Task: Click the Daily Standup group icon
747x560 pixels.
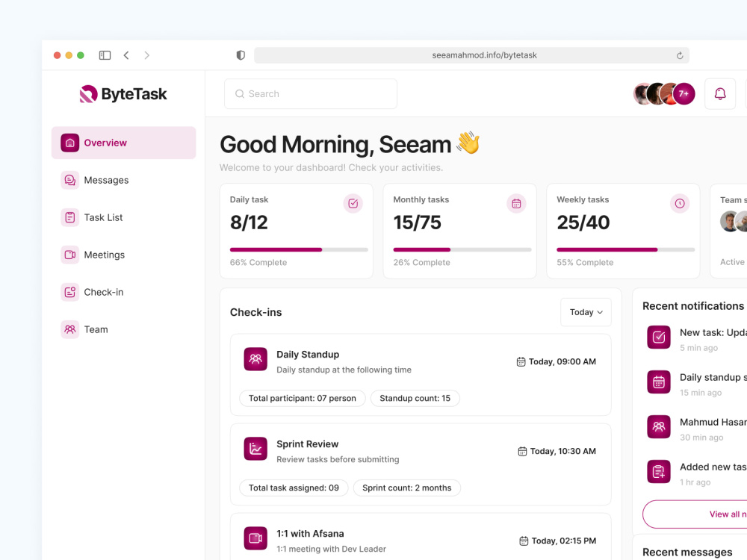Action: pos(255,359)
